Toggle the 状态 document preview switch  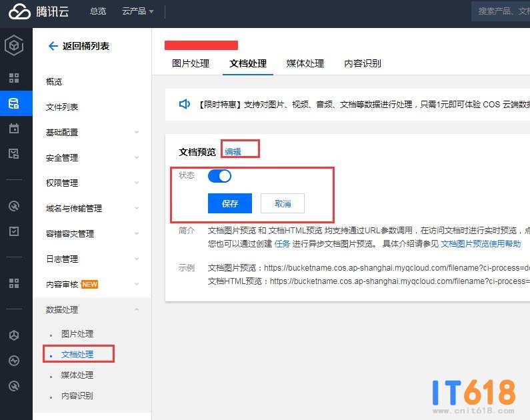[219, 176]
